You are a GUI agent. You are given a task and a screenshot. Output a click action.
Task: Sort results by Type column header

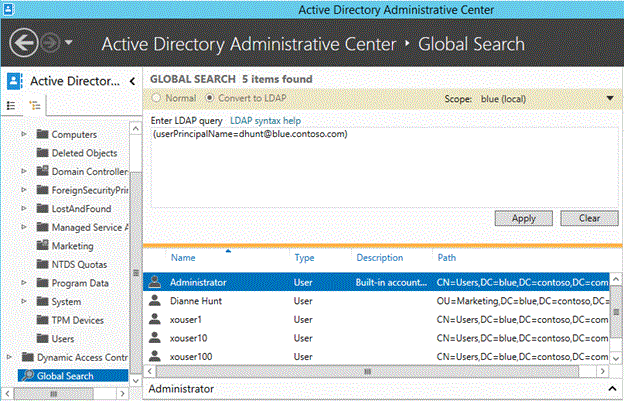point(304,258)
